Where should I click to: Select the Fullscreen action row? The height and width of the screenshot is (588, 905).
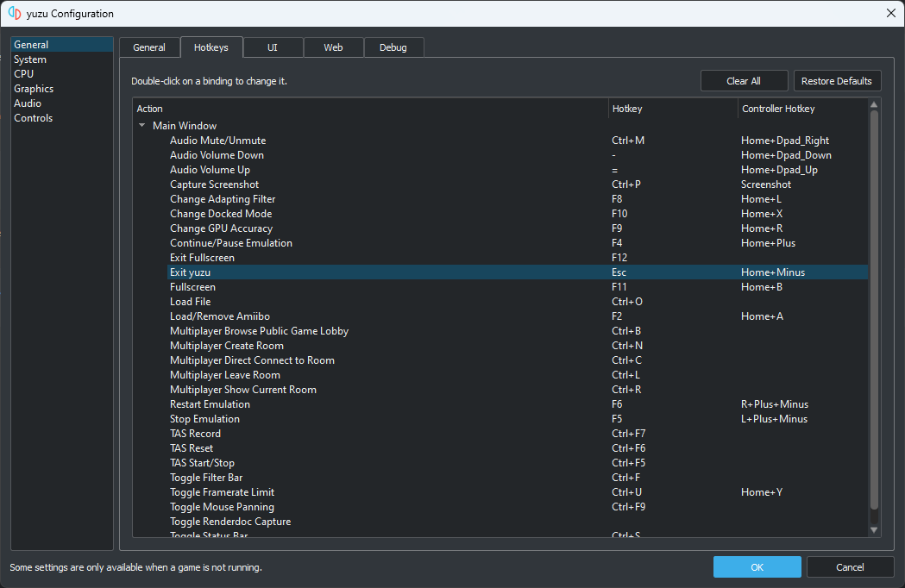point(518,287)
